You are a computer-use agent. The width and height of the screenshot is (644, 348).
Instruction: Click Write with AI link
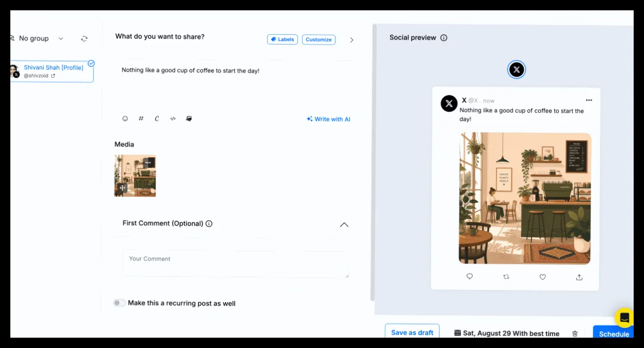(328, 119)
